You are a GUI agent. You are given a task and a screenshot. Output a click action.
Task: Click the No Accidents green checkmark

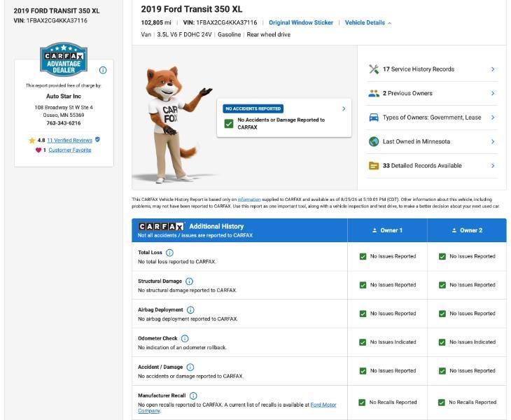tap(229, 123)
